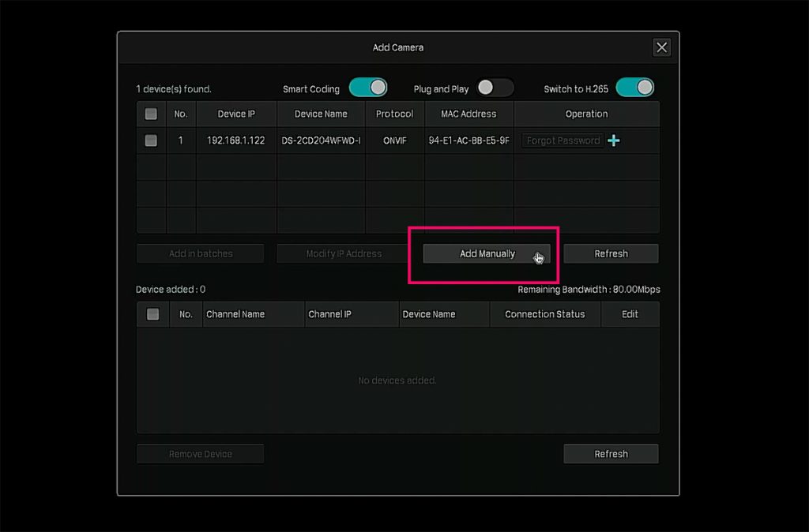Check the select-all box in found devices header
This screenshot has width=809, height=532.
click(x=151, y=114)
